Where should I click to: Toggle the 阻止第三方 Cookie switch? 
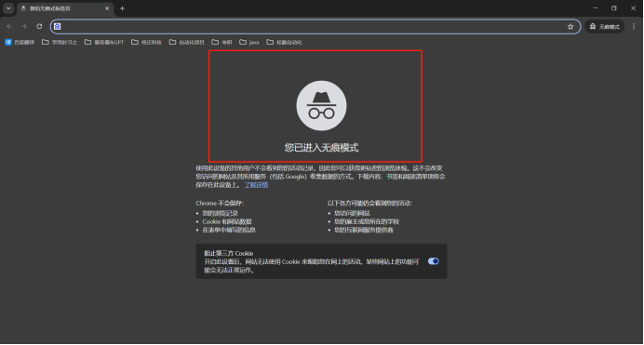pos(434,261)
